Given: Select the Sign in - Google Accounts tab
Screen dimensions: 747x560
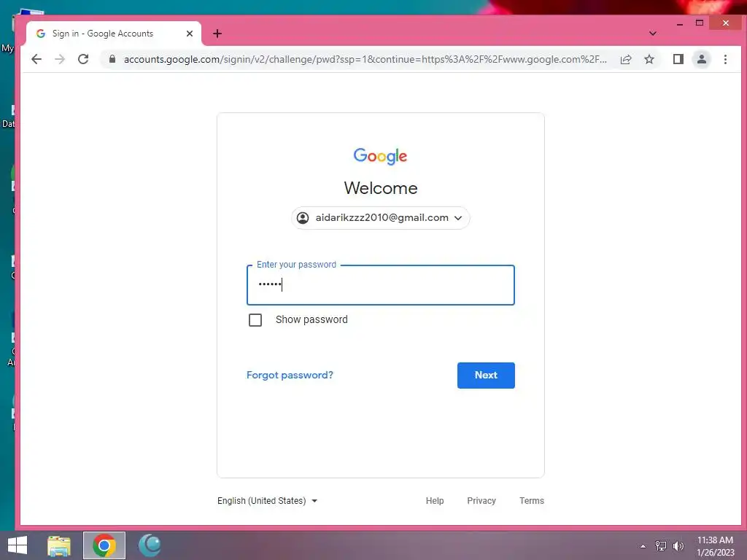Looking at the screenshot, I should (113, 34).
